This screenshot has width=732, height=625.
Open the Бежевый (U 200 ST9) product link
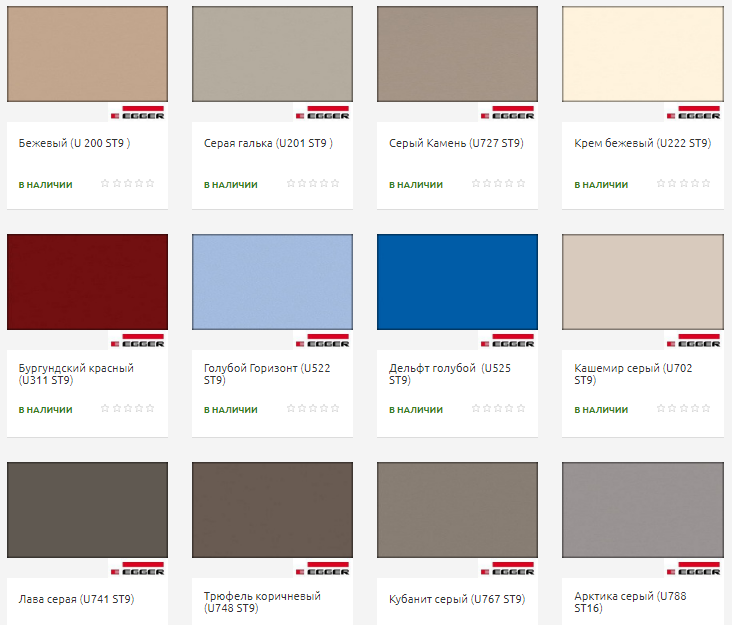tap(74, 143)
